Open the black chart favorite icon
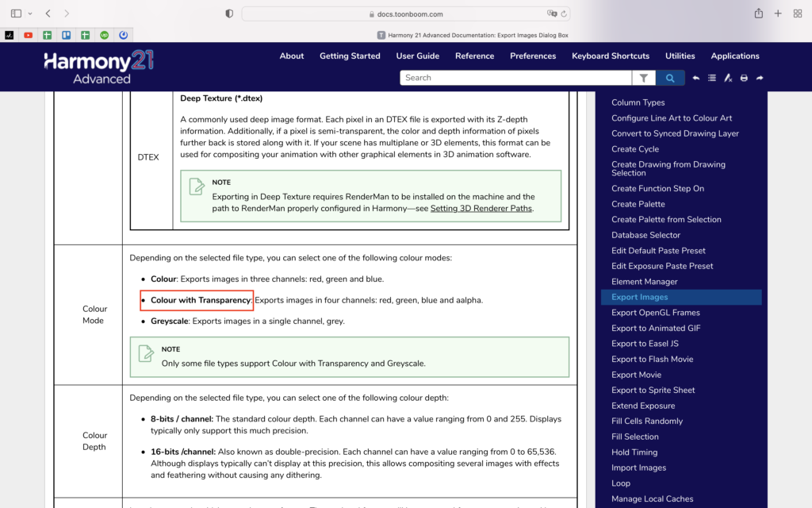This screenshot has height=508, width=812. pyautogui.click(x=10, y=35)
